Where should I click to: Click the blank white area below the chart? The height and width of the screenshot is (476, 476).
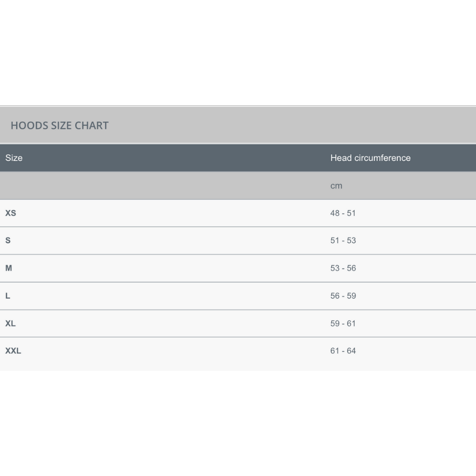[238, 424]
